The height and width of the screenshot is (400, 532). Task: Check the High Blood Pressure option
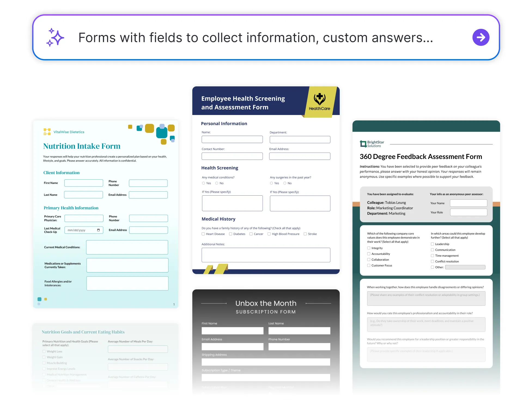click(269, 234)
